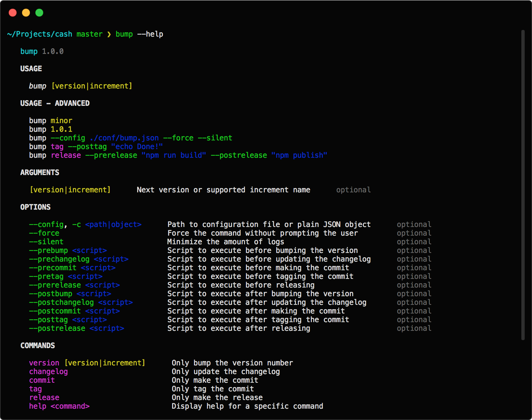
Task: Click 'Script to execute after releasing' description
Action: tap(239, 328)
